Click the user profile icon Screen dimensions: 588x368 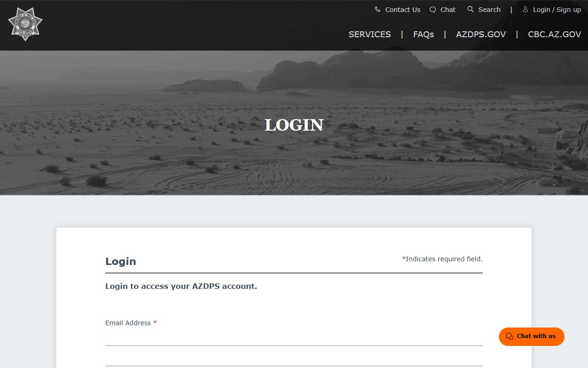point(525,9)
